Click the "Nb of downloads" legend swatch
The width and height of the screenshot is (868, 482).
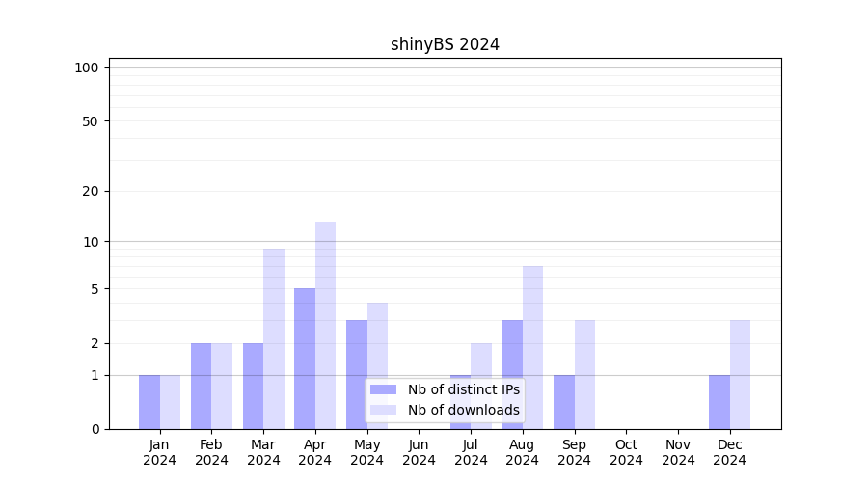[383, 410]
